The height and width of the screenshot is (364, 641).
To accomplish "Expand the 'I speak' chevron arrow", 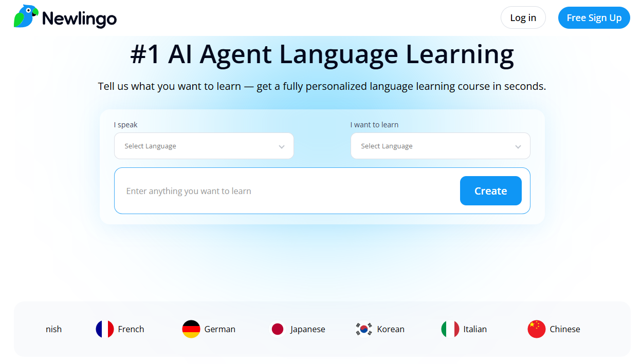I will (x=282, y=147).
